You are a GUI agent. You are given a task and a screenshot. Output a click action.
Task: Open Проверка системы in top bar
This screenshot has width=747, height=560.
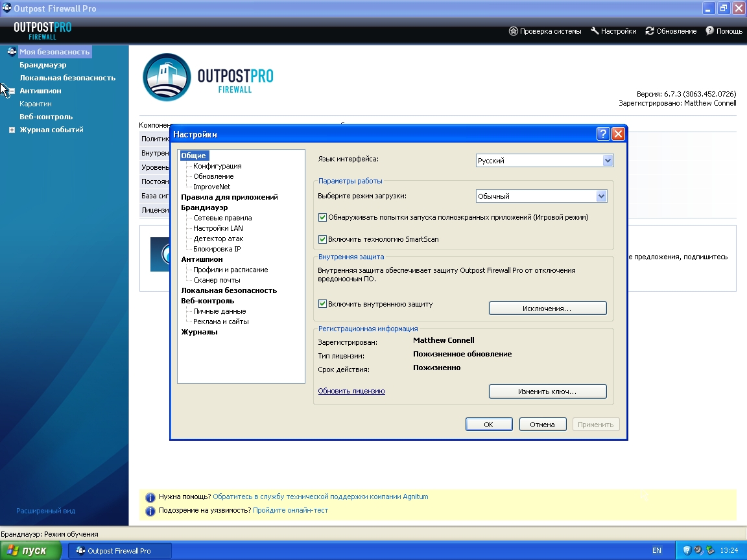point(545,31)
